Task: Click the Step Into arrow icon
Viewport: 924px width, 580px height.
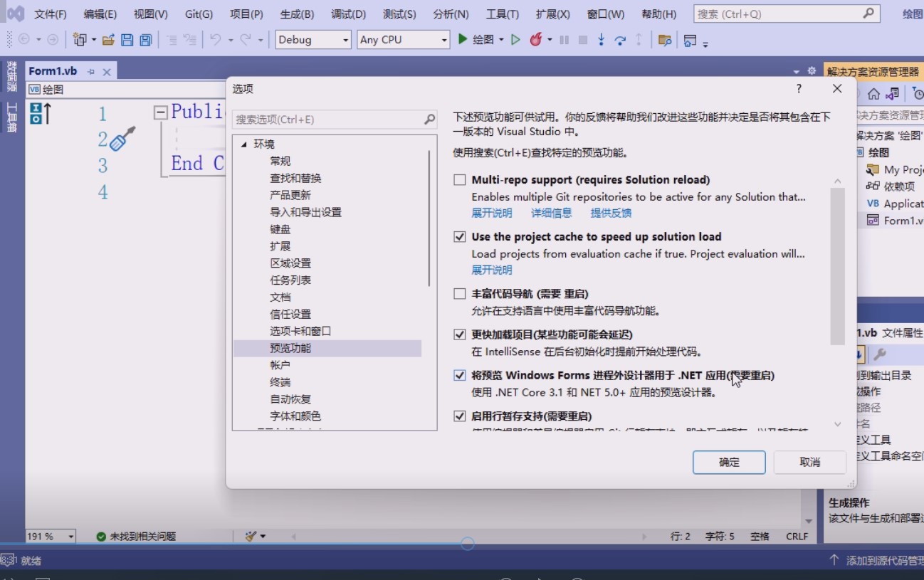Action: [602, 40]
